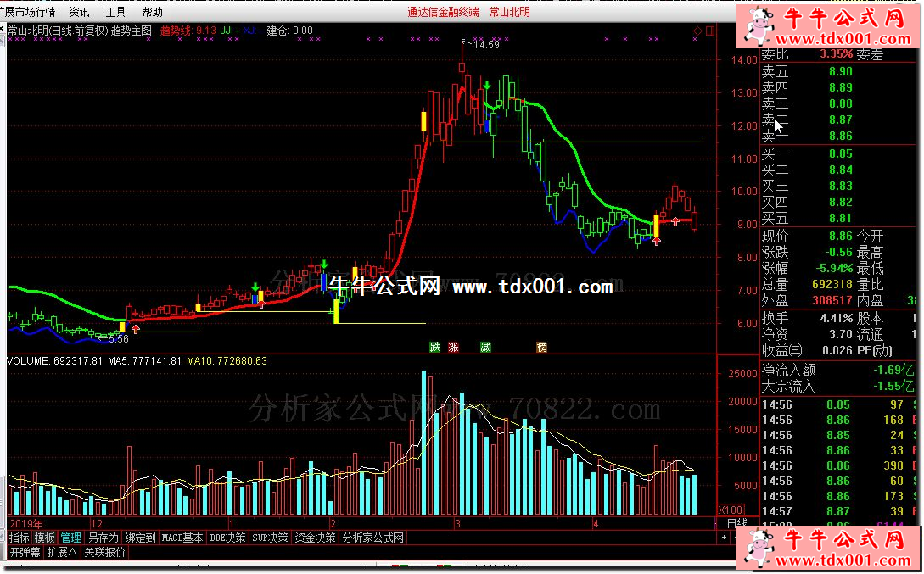Click the 大宗流入 -1.55亿 row
Image resolution: width=924 pixels, height=574 pixels.
tap(839, 386)
